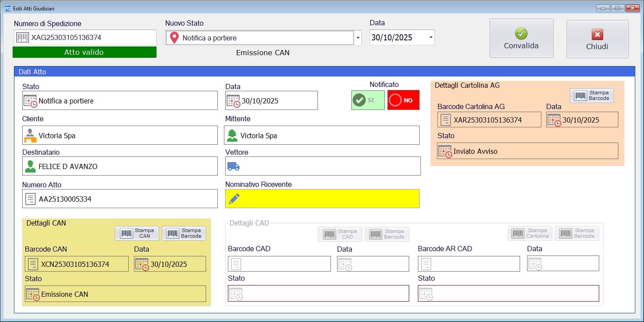
Task: Click the barcode icon beside Numero di Spedizione
Action: [x=23, y=37]
